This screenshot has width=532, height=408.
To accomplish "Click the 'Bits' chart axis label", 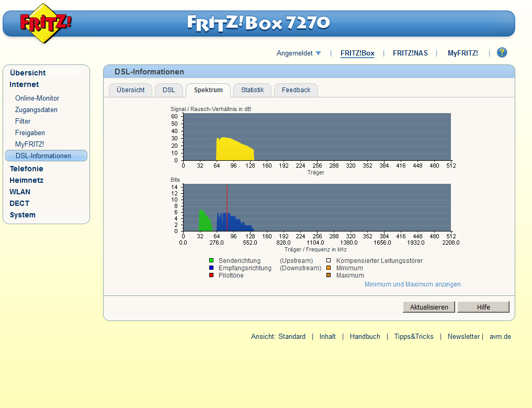I will [x=175, y=180].
